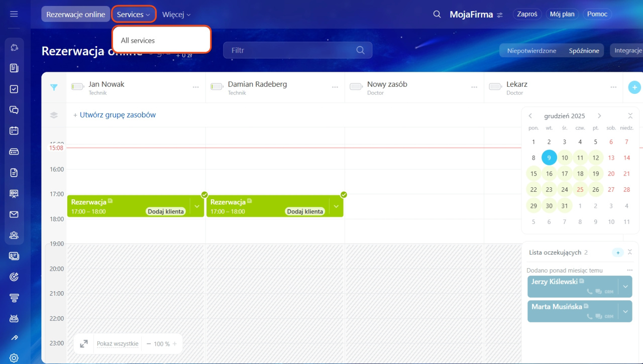Click the funnel filter icon above the schedule
643x364 pixels.
54,87
